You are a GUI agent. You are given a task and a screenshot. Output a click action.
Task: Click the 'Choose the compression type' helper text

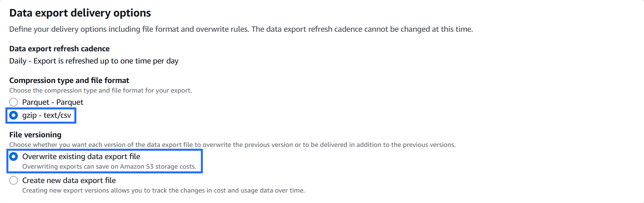(x=100, y=90)
